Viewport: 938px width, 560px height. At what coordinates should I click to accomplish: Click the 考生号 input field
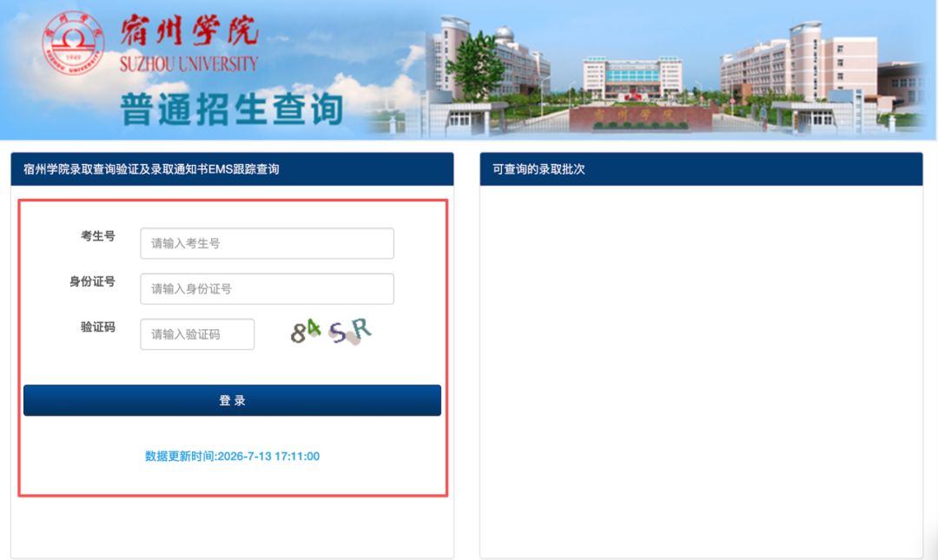pyautogui.click(x=267, y=243)
